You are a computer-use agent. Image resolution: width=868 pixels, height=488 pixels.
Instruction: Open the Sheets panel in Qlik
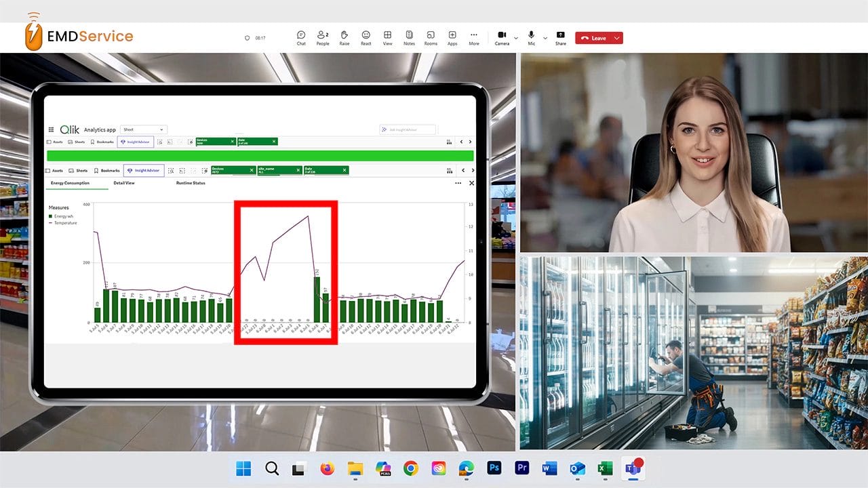83,170
